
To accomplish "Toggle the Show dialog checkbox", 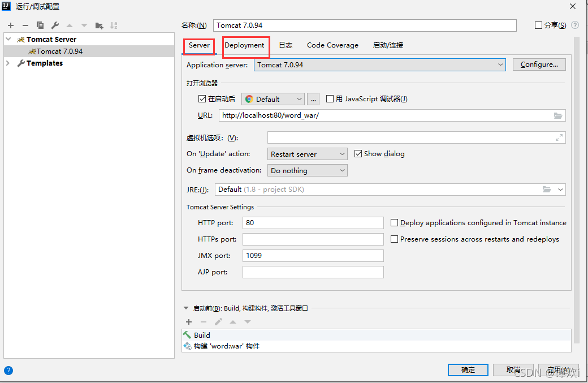I will point(358,154).
